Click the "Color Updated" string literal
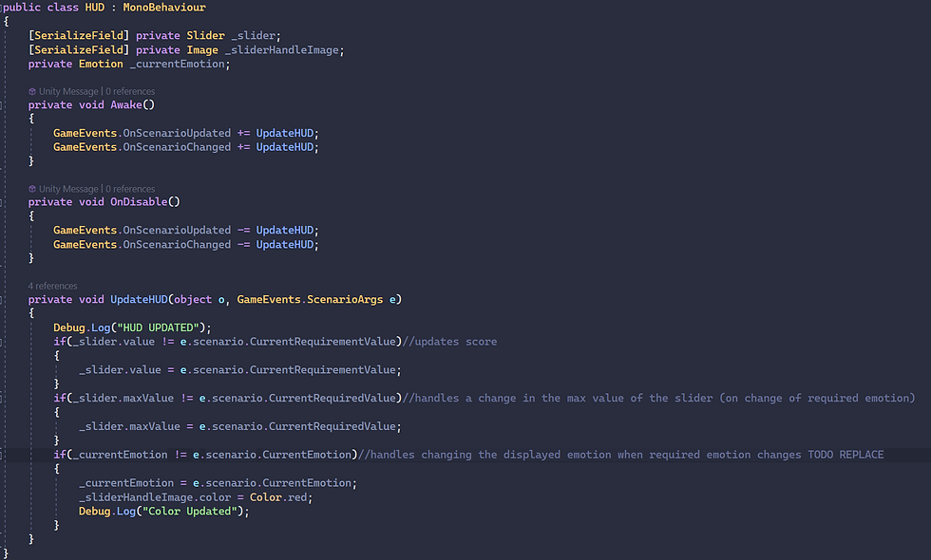This screenshot has height=560, width=931. (190, 512)
